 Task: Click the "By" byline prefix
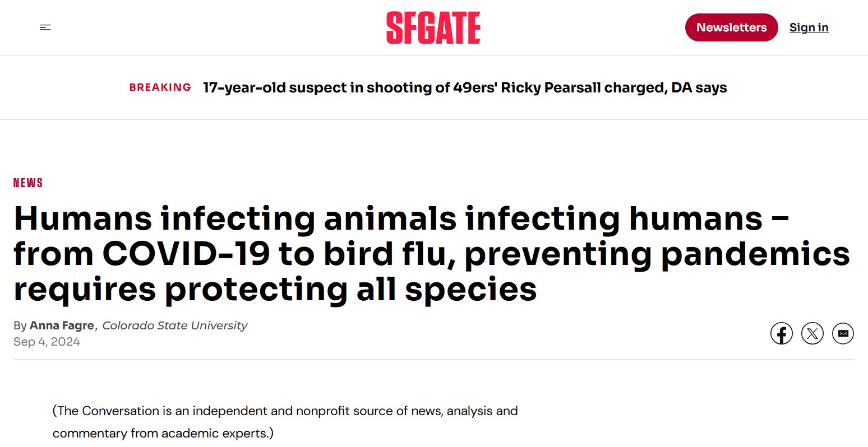20,325
